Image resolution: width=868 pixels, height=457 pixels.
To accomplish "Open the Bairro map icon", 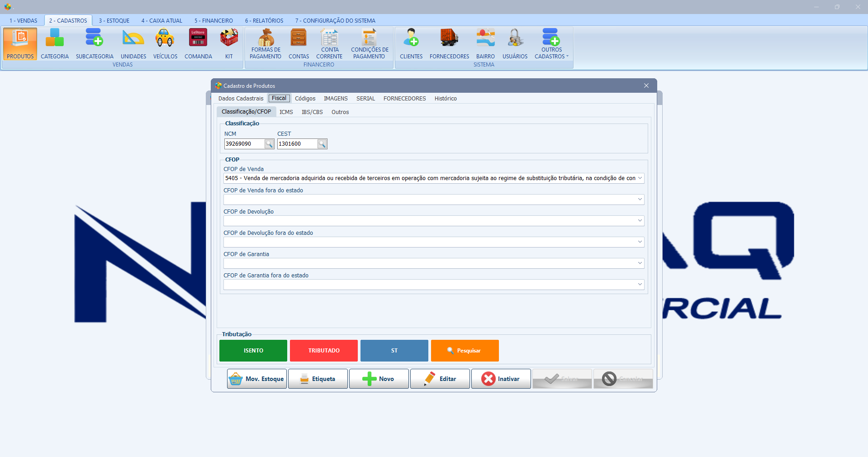I will tap(485, 44).
